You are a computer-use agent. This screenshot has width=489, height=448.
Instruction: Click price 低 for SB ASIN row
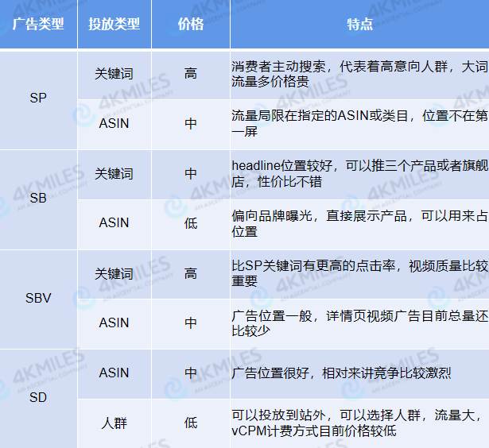click(x=191, y=223)
